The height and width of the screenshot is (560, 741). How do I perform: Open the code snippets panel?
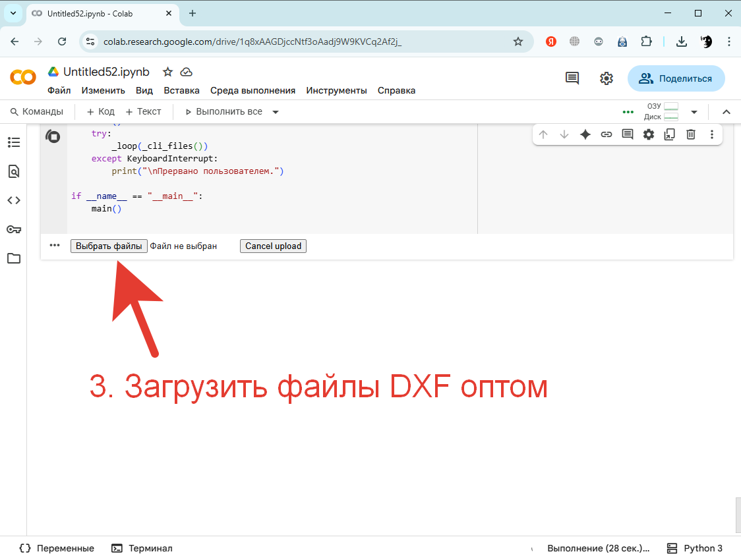(x=13, y=200)
